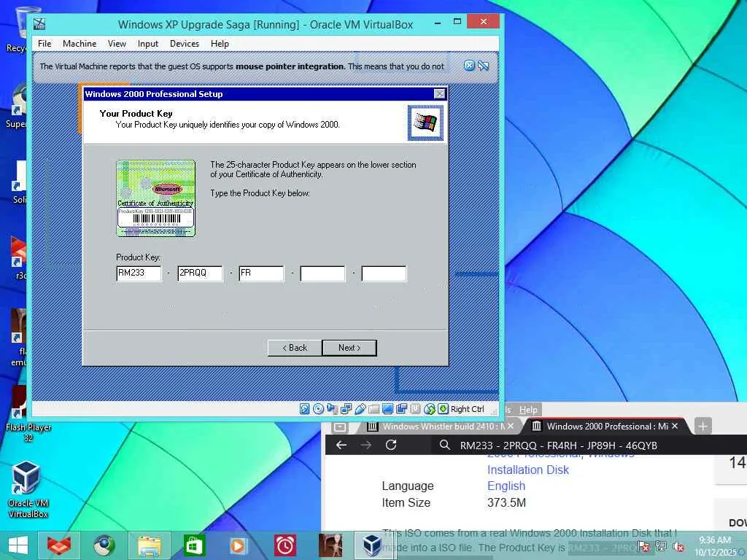The width and height of the screenshot is (747, 560).
Task: Click the empty fifth product key field
Action: pyautogui.click(x=384, y=273)
